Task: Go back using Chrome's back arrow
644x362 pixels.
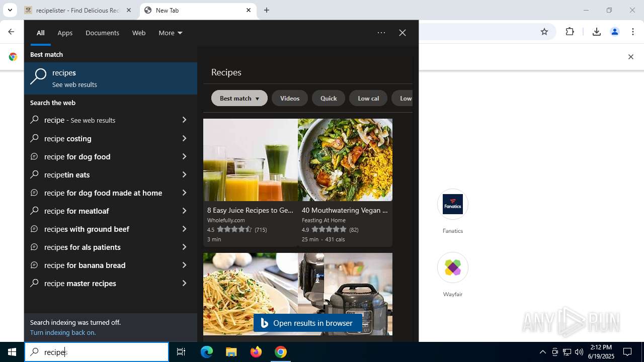Action: click(x=11, y=32)
